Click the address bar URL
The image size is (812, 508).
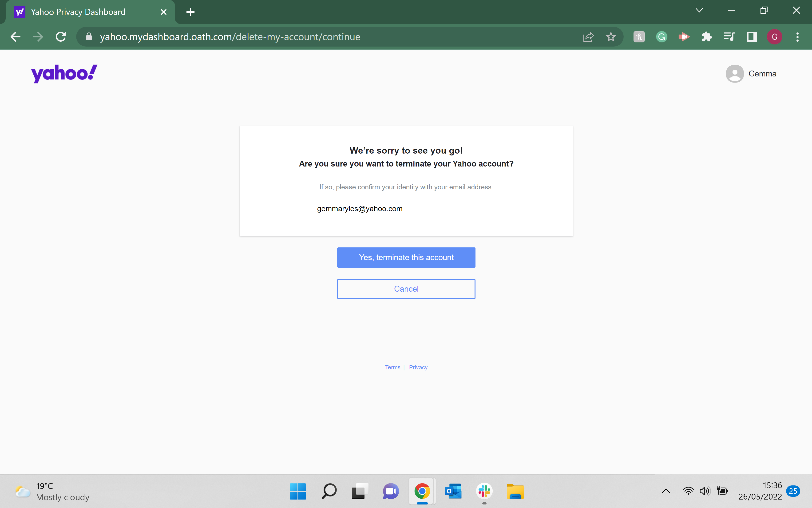point(230,37)
